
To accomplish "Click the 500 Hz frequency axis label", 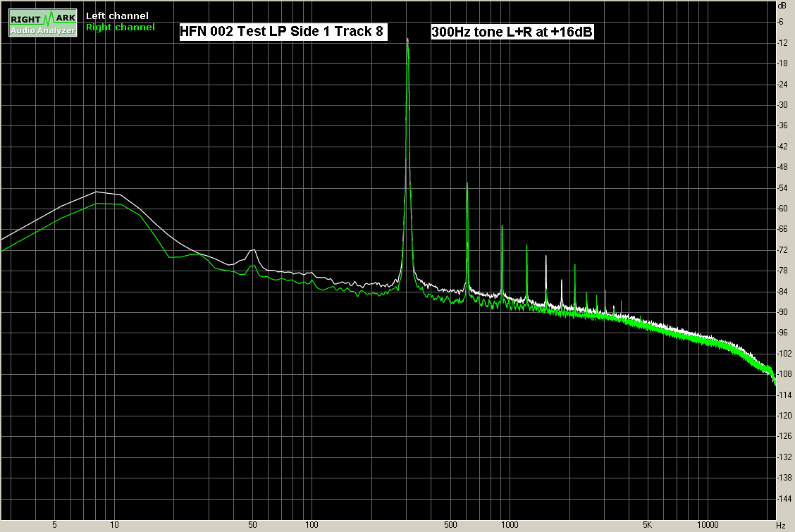I will coord(450,525).
